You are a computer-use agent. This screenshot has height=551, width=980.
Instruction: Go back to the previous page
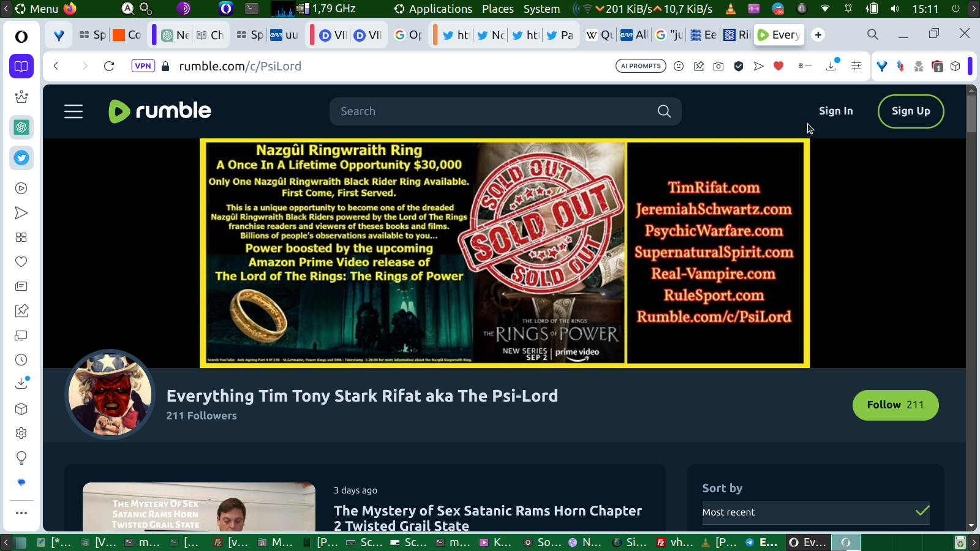[56, 66]
